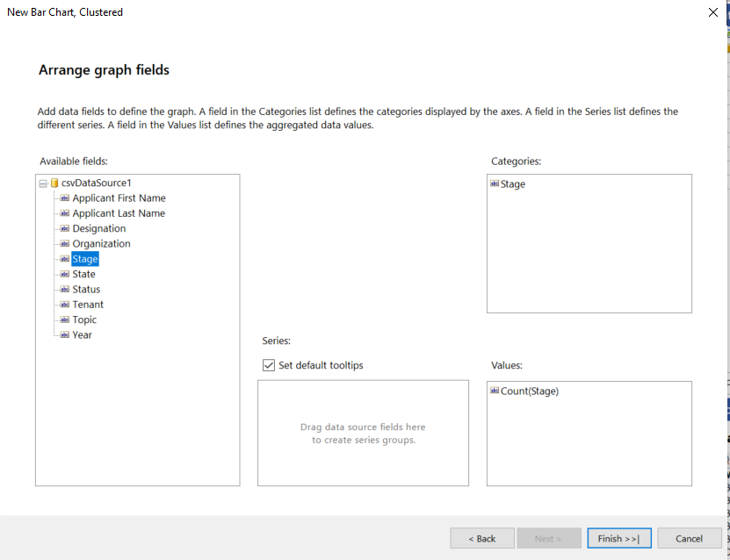Click the Designation field icon
Screen dimensions: 730x560
pos(65,228)
